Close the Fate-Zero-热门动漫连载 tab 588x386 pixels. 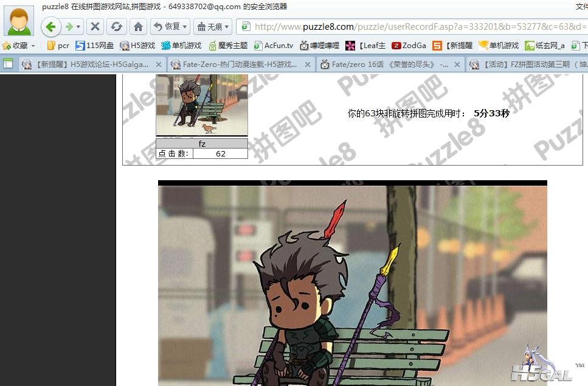point(308,65)
